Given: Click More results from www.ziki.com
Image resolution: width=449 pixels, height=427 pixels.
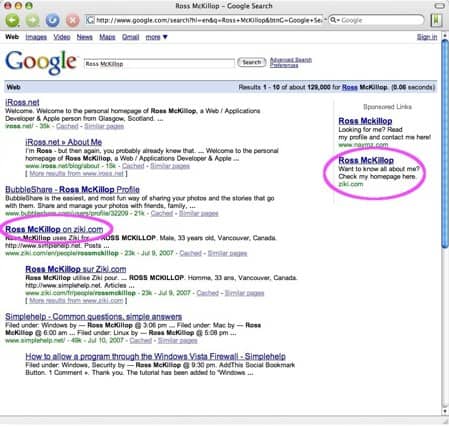Looking at the screenshot, I should click(76, 301).
